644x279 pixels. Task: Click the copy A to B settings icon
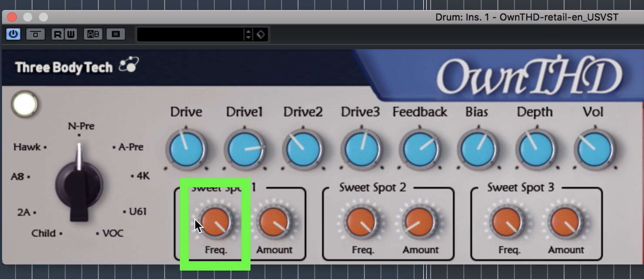coord(116,34)
